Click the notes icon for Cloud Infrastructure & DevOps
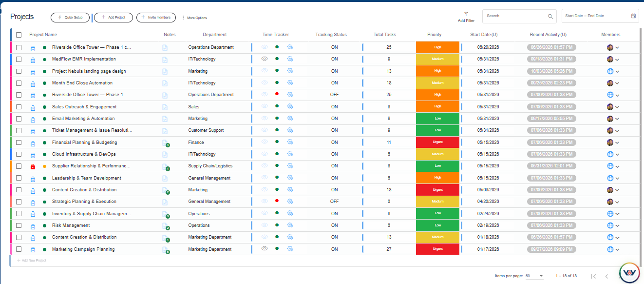644x284 pixels. (x=165, y=154)
